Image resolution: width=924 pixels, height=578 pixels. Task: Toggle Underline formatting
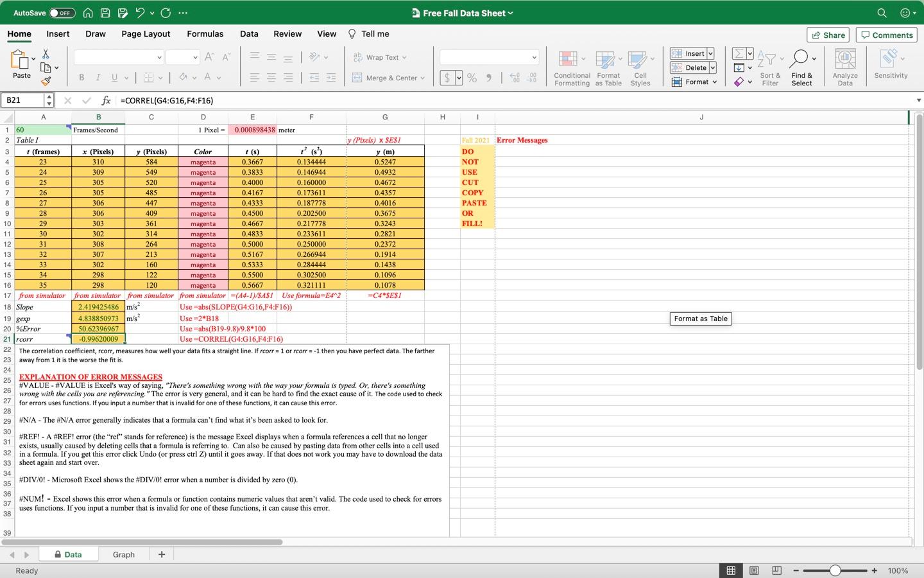114,78
